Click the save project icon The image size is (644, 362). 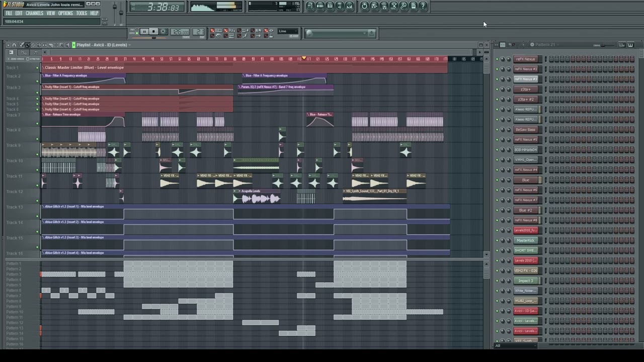(384, 6)
